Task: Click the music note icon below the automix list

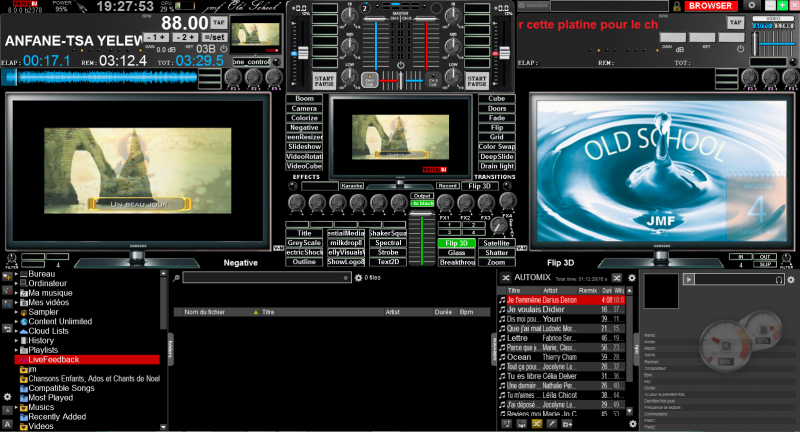Action: [507, 424]
